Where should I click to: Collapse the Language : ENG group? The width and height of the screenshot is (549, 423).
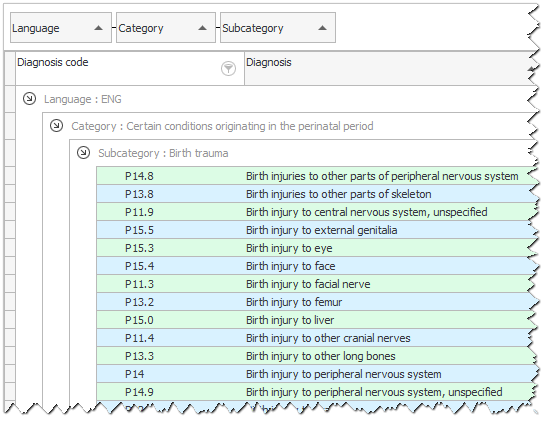(x=29, y=99)
